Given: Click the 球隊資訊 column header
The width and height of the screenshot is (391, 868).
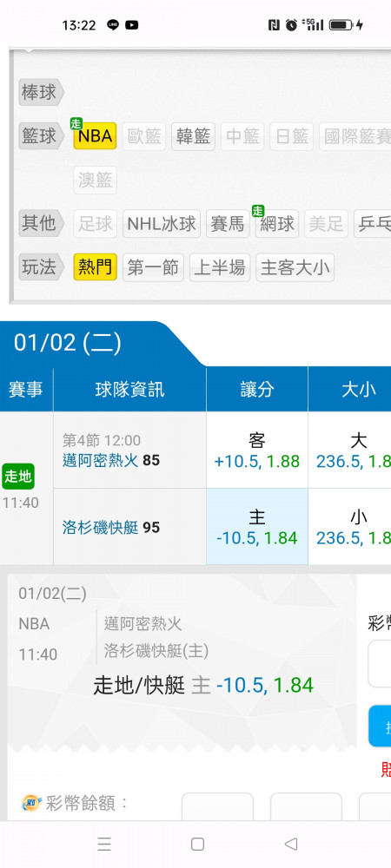Looking at the screenshot, I should pos(130,389).
